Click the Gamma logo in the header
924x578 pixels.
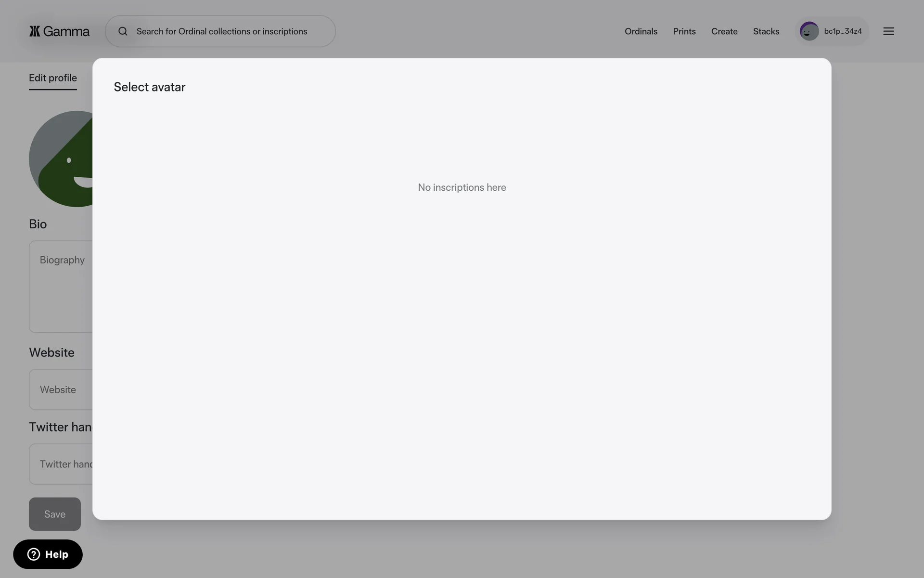[59, 31]
